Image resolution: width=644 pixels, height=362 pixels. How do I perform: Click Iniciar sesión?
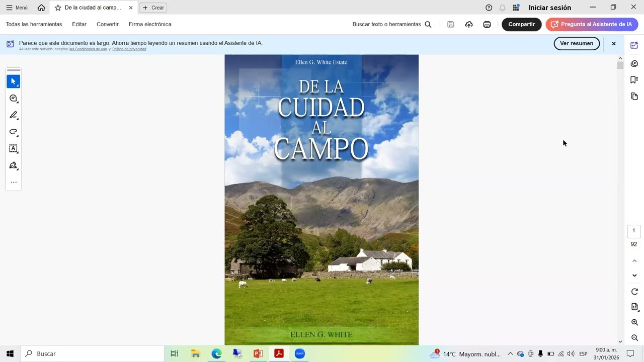(x=549, y=8)
